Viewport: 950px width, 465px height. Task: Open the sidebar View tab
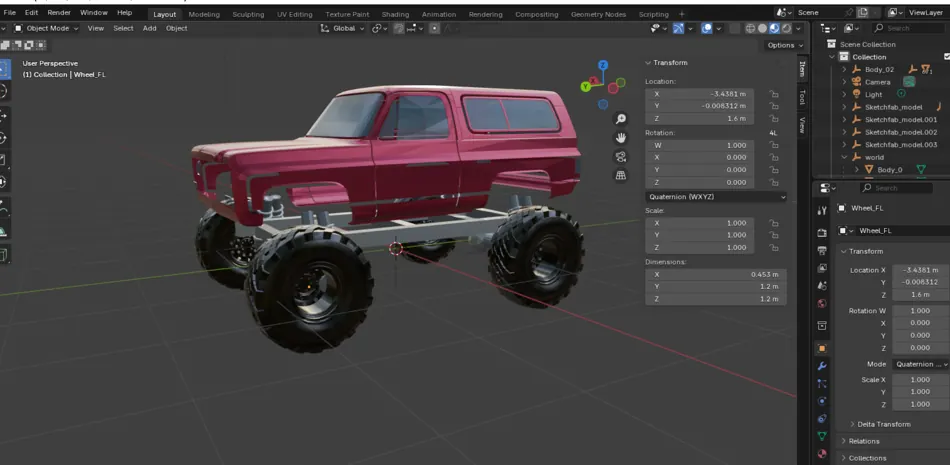[802, 125]
